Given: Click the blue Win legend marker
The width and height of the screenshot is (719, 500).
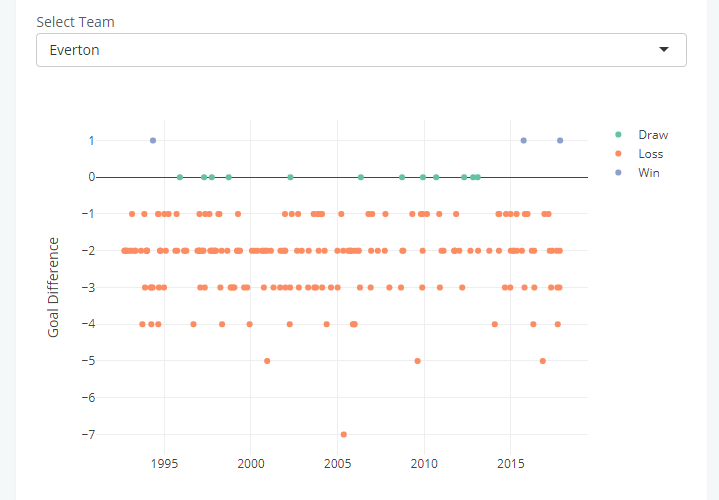Looking at the screenshot, I should pyautogui.click(x=618, y=173).
